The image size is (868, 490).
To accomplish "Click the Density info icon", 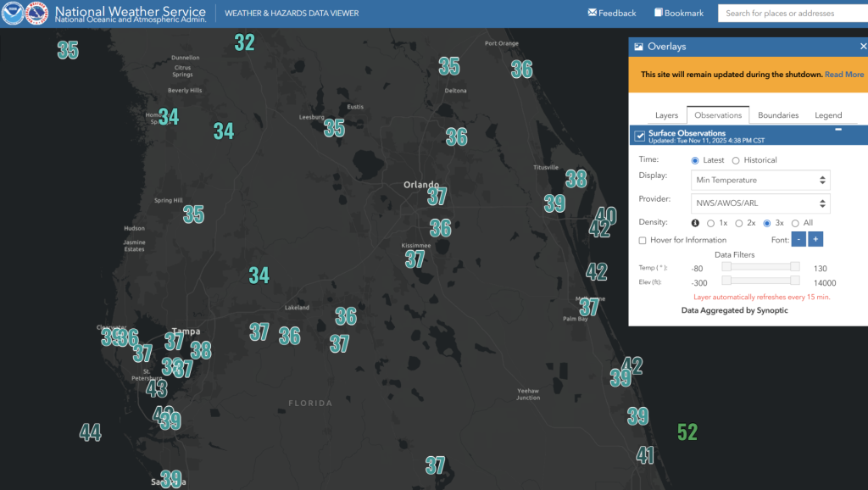I will pyautogui.click(x=695, y=223).
